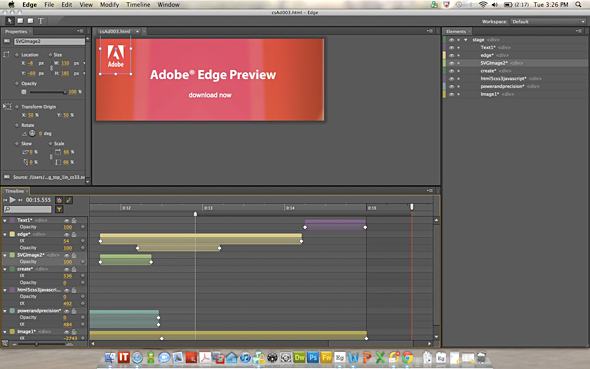Open the Timeline menu
Image resolution: width=590 pixels, height=369 pixels.
[x=138, y=5]
